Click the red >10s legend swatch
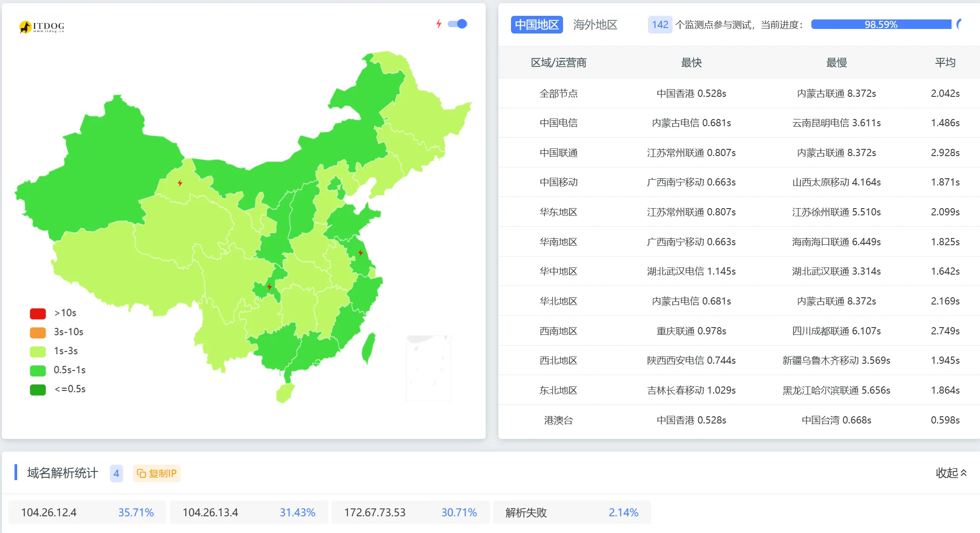 point(38,313)
